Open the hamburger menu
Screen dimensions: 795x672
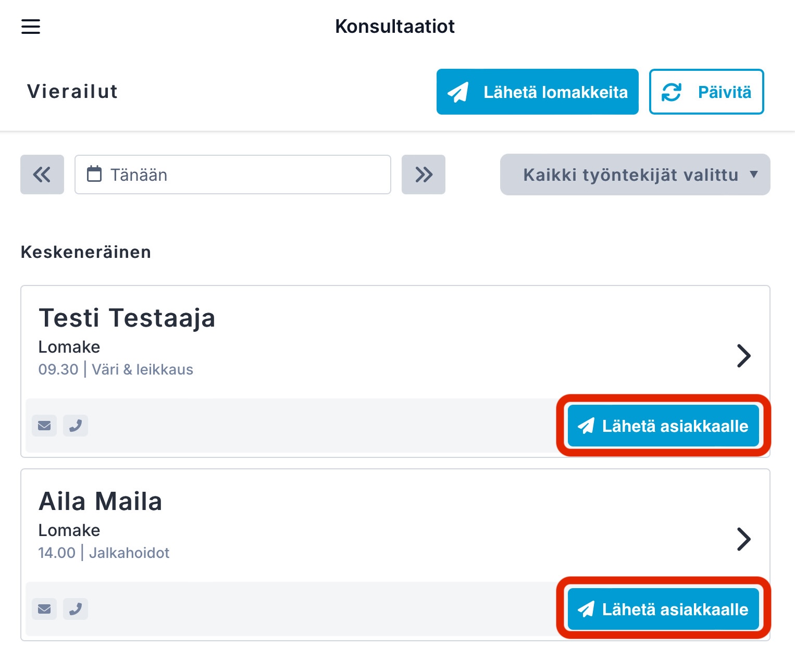(x=31, y=26)
